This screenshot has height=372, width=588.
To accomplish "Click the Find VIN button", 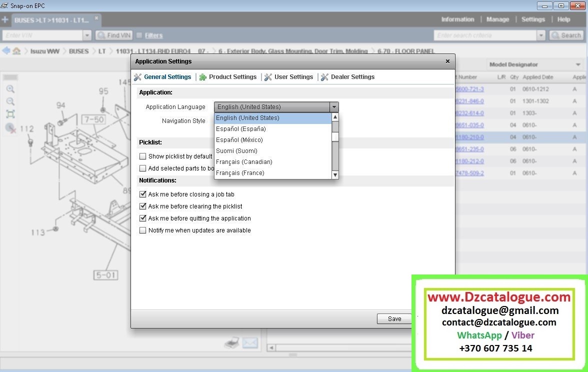I will pos(114,35).
